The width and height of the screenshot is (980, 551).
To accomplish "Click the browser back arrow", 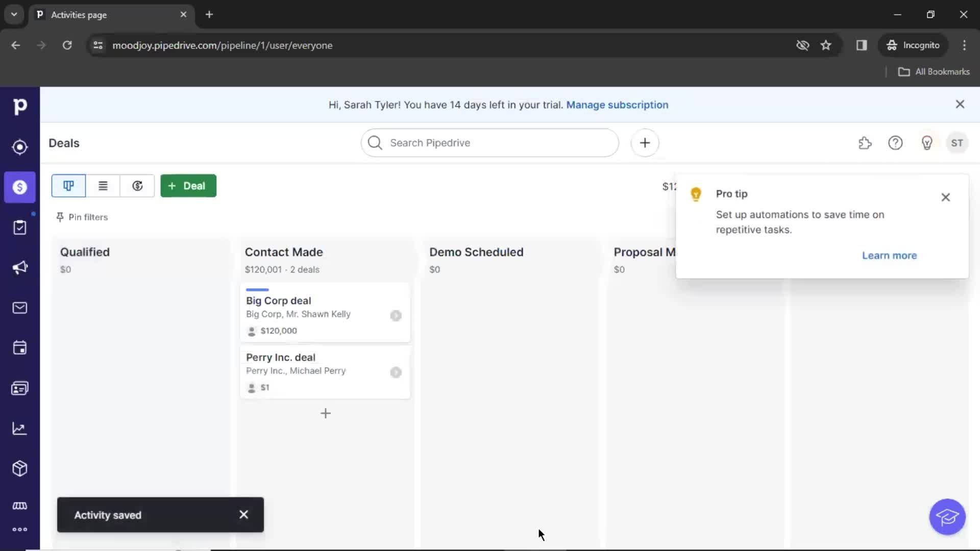I will pyautogui.click(x=16, y=45).
